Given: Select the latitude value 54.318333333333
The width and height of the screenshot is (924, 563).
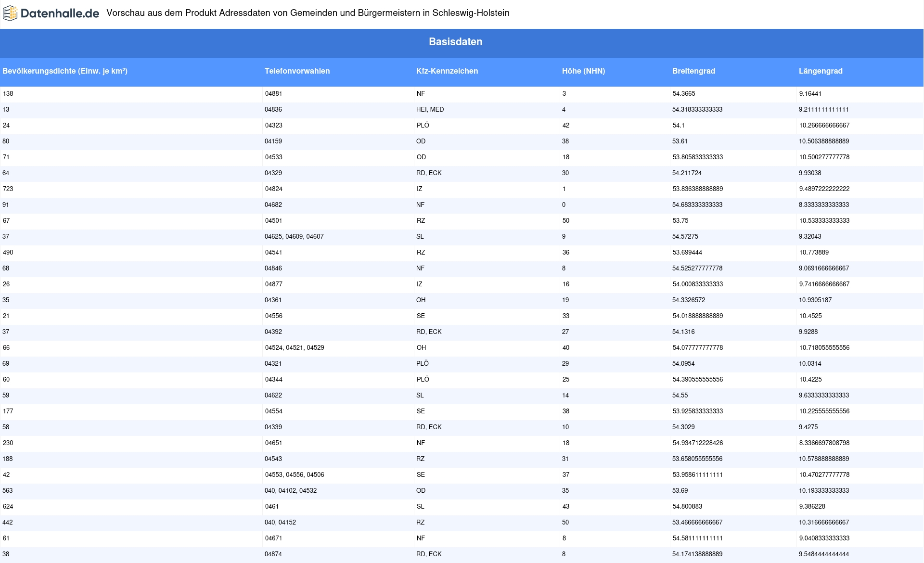Looking at the screenshot, I should 697,110.
